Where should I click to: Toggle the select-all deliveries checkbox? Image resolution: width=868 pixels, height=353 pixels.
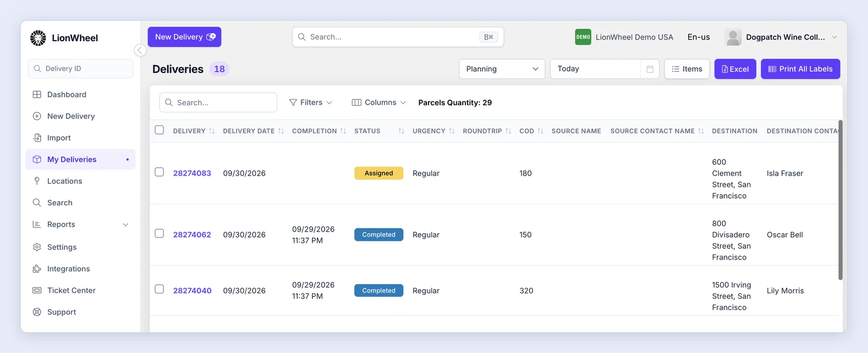click(x=159, y=130)
